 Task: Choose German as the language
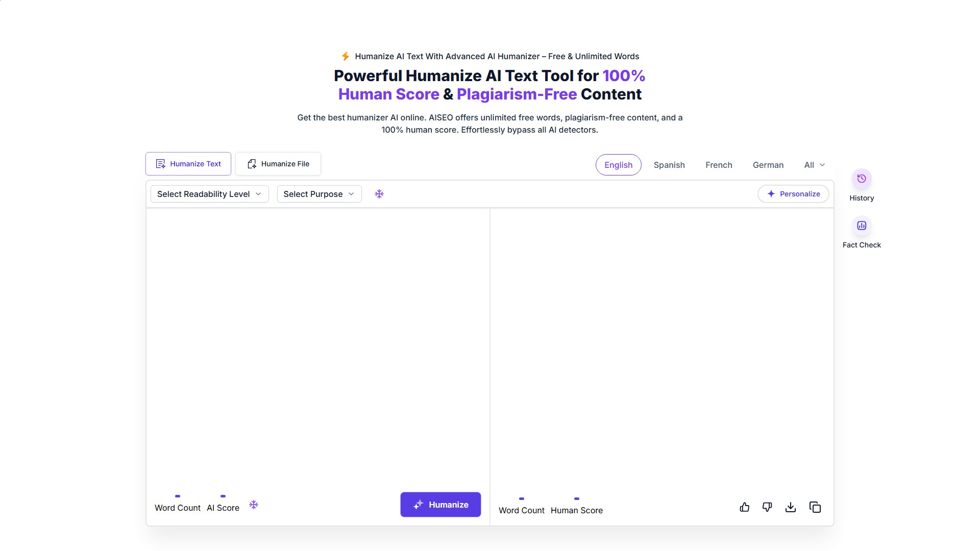(x=768, y=165)
